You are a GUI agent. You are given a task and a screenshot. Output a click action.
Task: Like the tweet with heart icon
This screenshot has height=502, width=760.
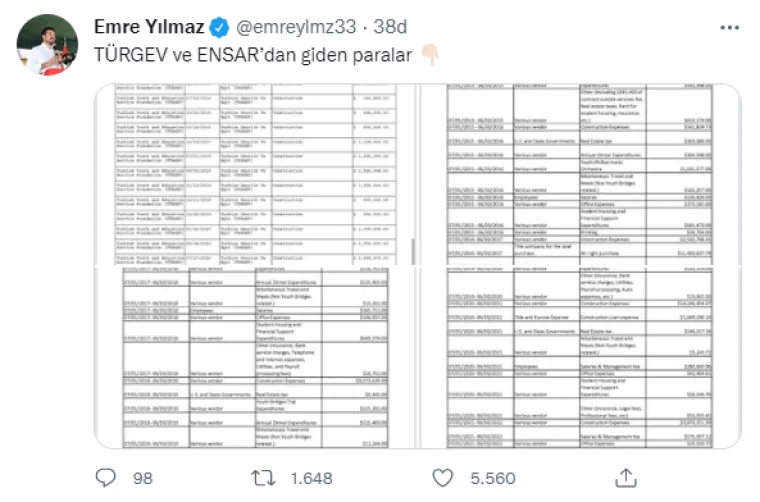coord(443,478)
